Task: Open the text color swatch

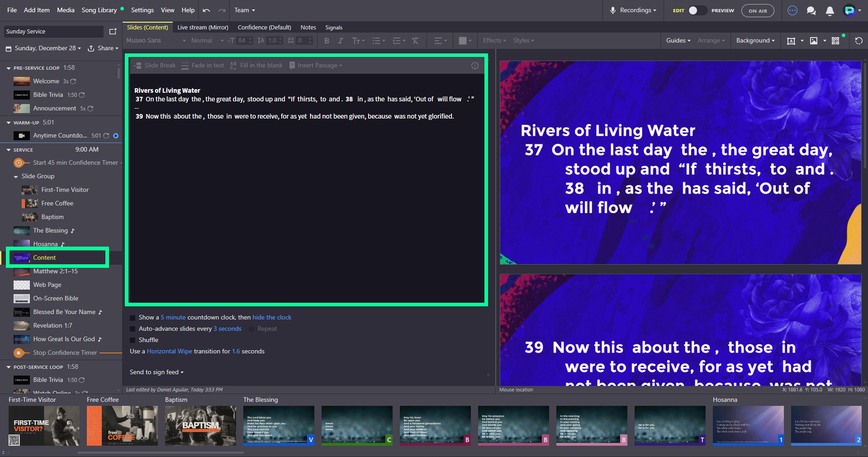Action: click(x=465, y=41)
